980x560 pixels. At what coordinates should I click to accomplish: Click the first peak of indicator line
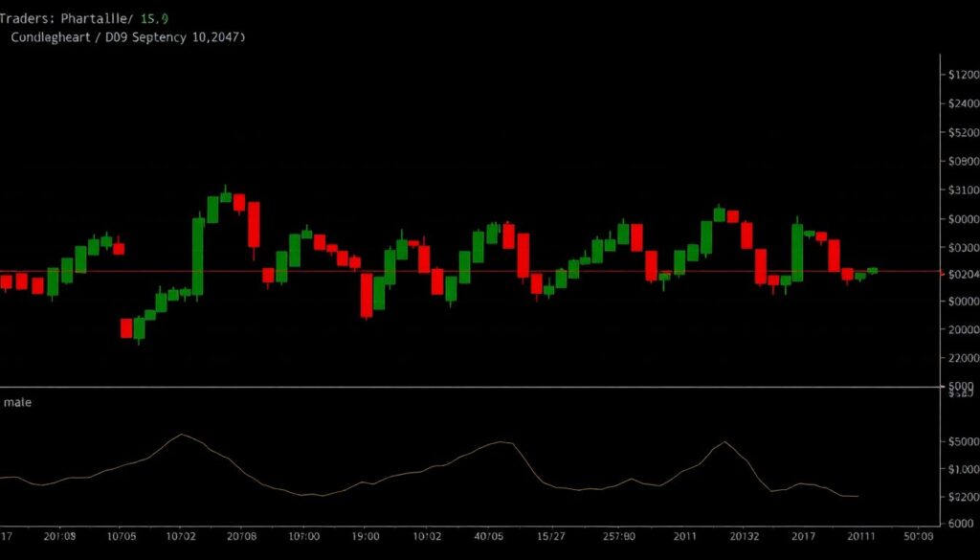pos(181,435)
